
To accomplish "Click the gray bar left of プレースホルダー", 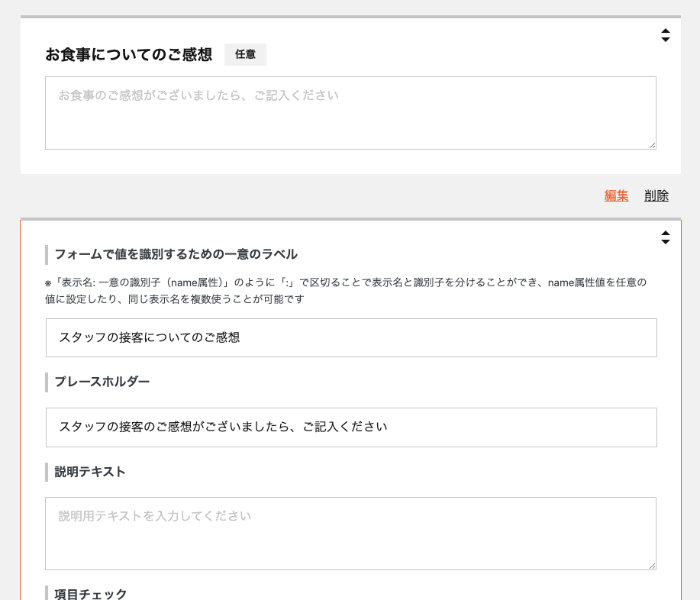I will coord(47,382).
